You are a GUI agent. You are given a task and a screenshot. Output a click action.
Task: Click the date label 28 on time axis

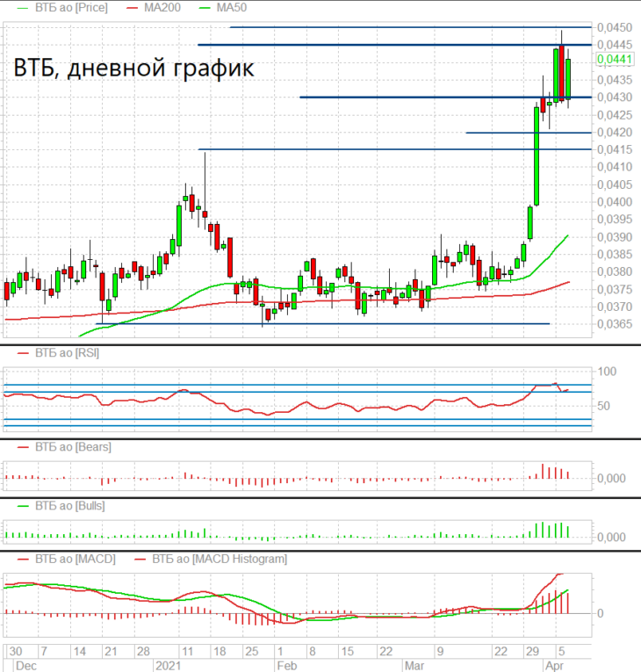click(142, 652)
